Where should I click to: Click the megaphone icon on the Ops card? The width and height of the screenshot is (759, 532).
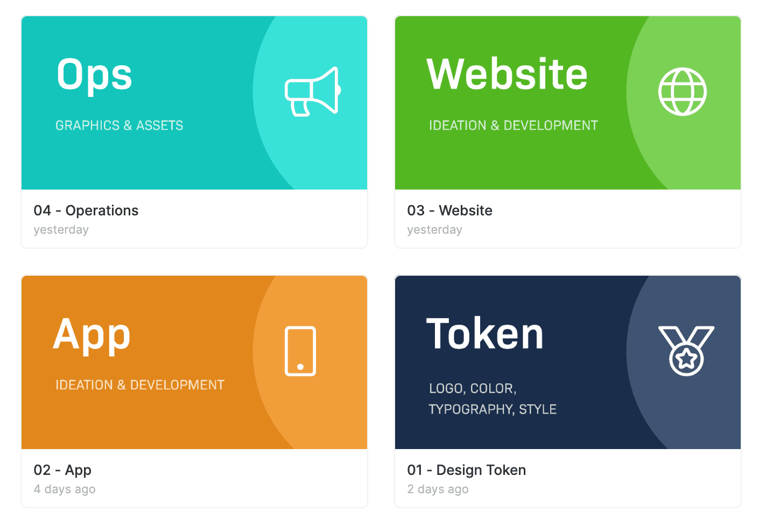pyautogui.click(x=312, y=92)
